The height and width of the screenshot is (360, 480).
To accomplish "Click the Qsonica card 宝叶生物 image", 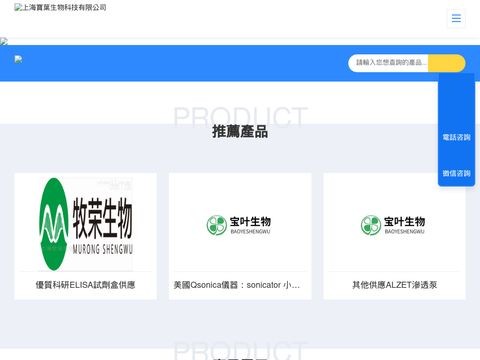I will tap(239, 225).
